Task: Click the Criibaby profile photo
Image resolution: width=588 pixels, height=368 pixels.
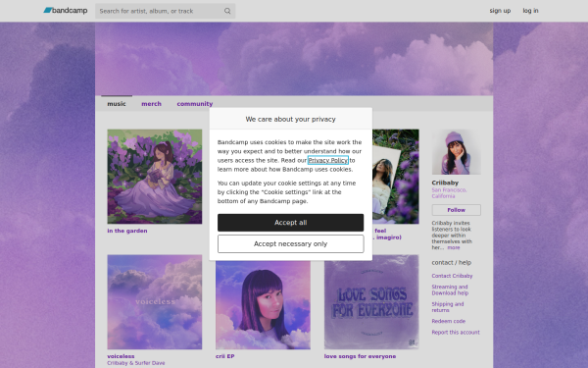Action: tap(456, 152)
